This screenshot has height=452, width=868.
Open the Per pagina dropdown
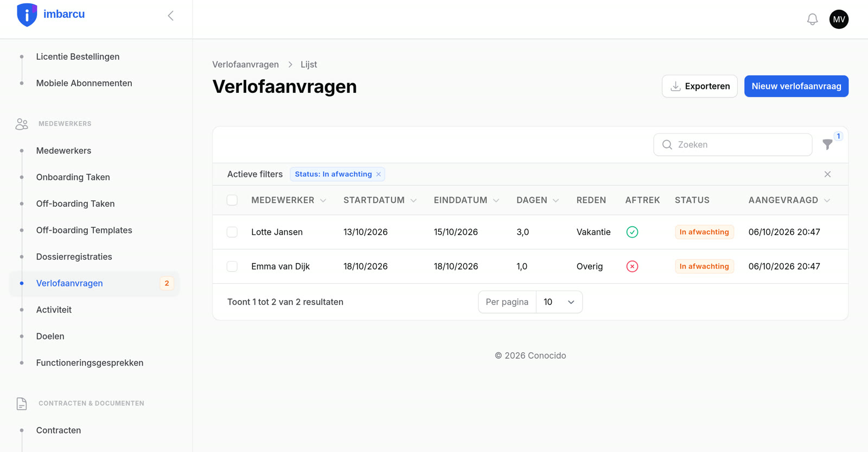coord(559,302)
